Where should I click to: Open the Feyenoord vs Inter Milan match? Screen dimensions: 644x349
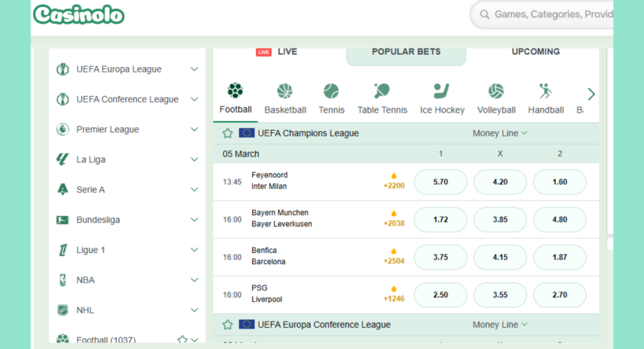[x=269, y=180]
